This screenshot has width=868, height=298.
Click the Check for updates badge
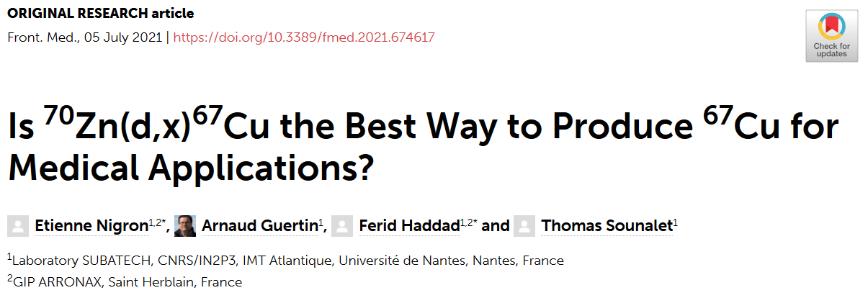tap(831, 35)
